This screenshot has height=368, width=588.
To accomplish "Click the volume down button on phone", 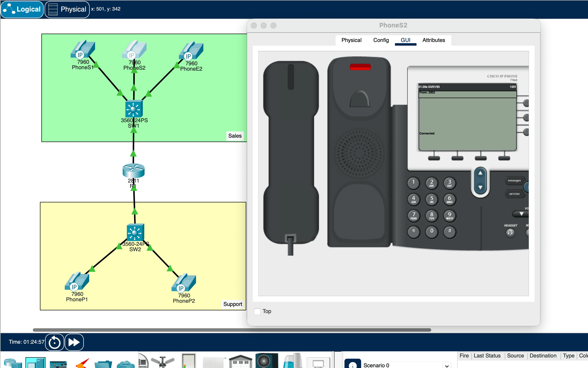I will click(521, 214).
